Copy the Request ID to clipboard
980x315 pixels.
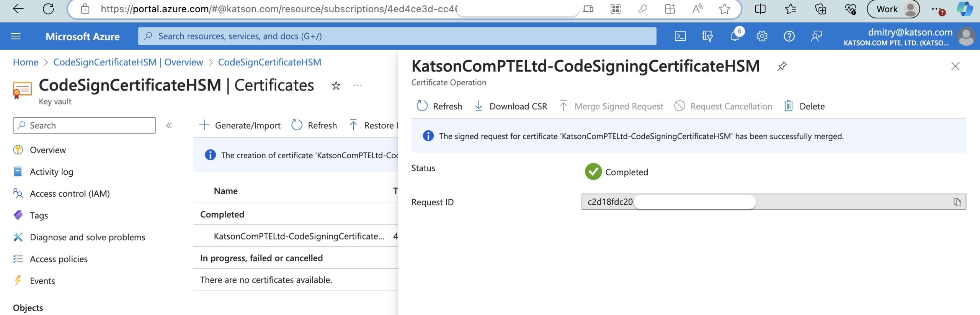957,202
